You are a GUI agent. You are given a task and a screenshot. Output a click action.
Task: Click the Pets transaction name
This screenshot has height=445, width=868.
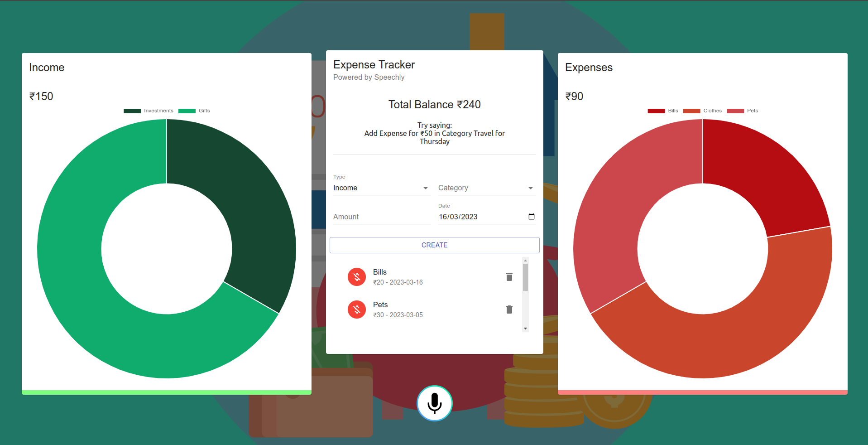pos(380,305)
